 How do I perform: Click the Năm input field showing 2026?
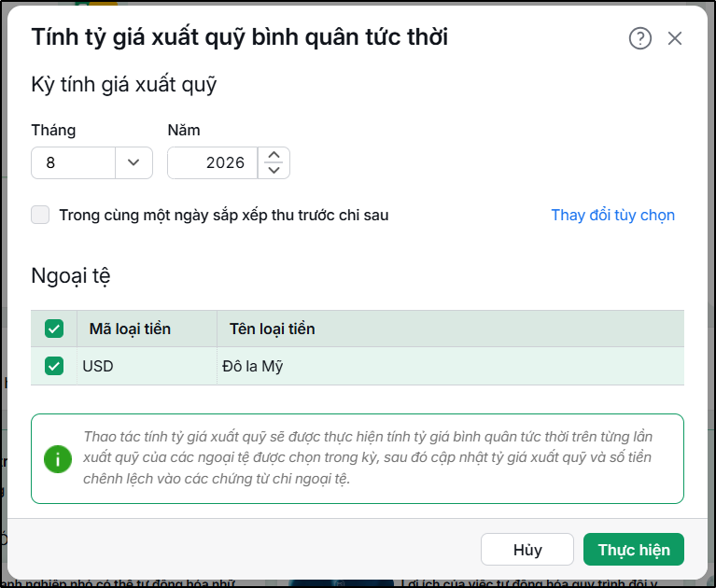tap(213, 162)
